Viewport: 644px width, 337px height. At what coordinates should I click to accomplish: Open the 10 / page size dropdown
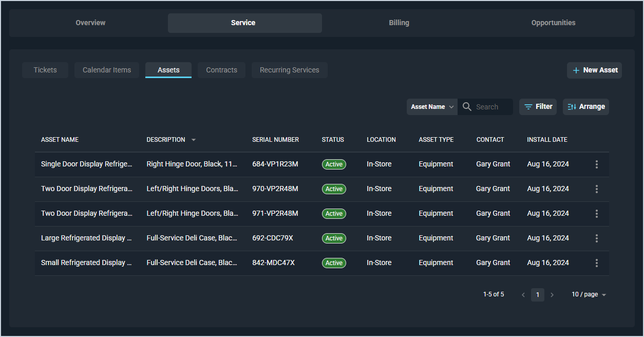click(x=589, y=295)
